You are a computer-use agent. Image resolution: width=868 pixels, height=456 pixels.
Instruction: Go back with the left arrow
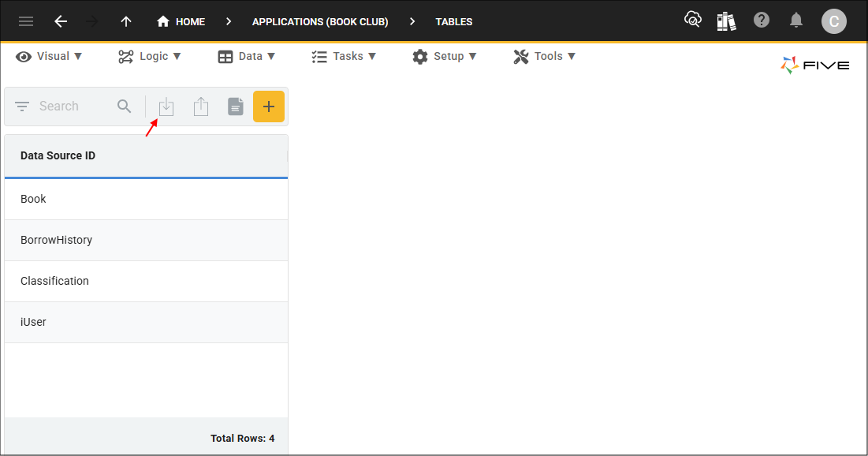61,21
